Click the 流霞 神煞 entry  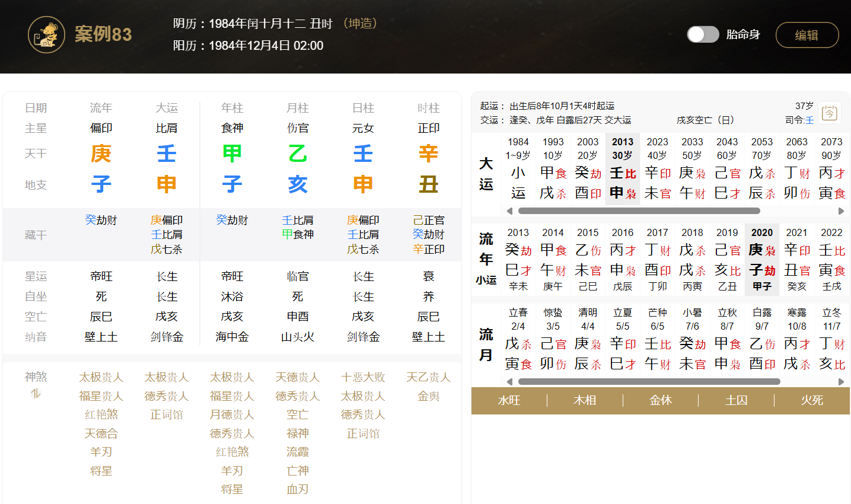click(x=298, y=452)
